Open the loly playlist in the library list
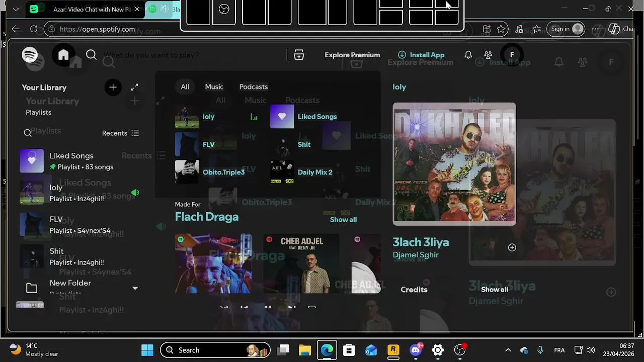 pos(80,193)
